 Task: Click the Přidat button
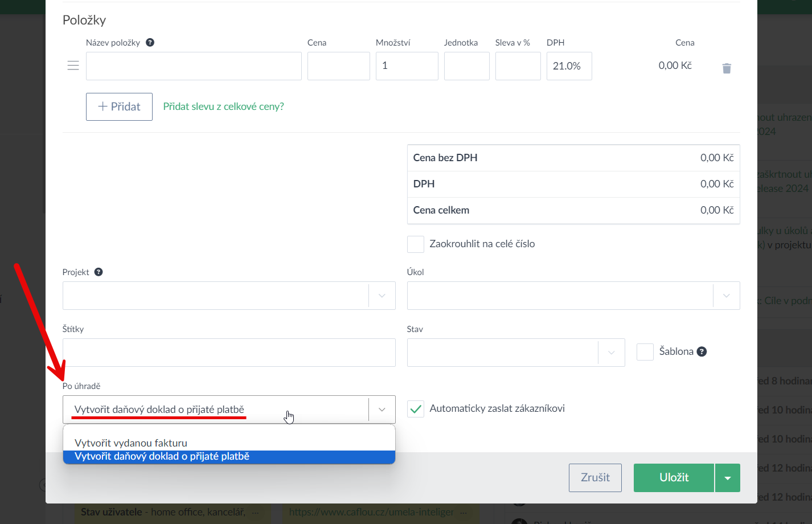(119, 107)
